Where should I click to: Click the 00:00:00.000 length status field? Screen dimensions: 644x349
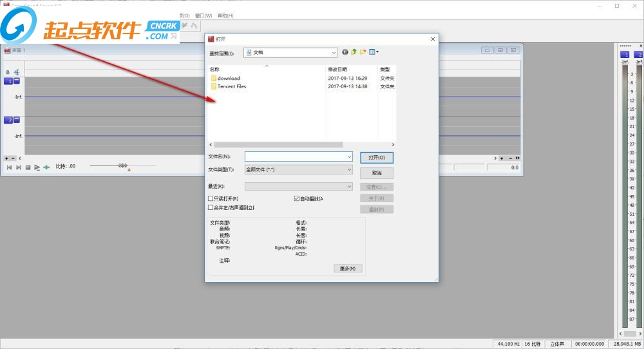point(590,344)
